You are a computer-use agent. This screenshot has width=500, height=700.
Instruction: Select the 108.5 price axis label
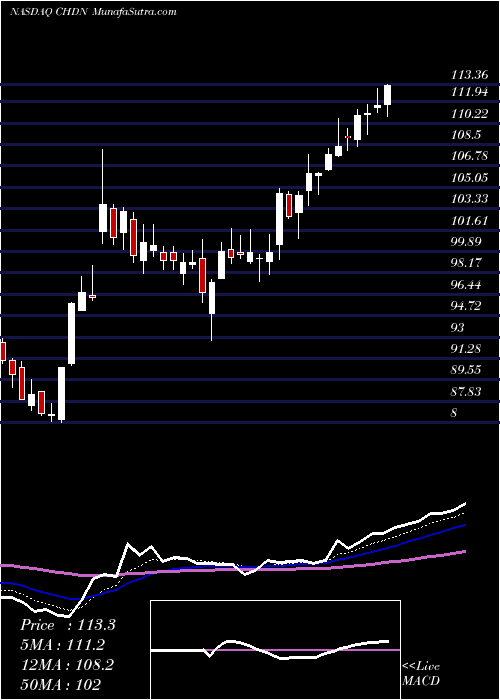click(x=466, y=135)
